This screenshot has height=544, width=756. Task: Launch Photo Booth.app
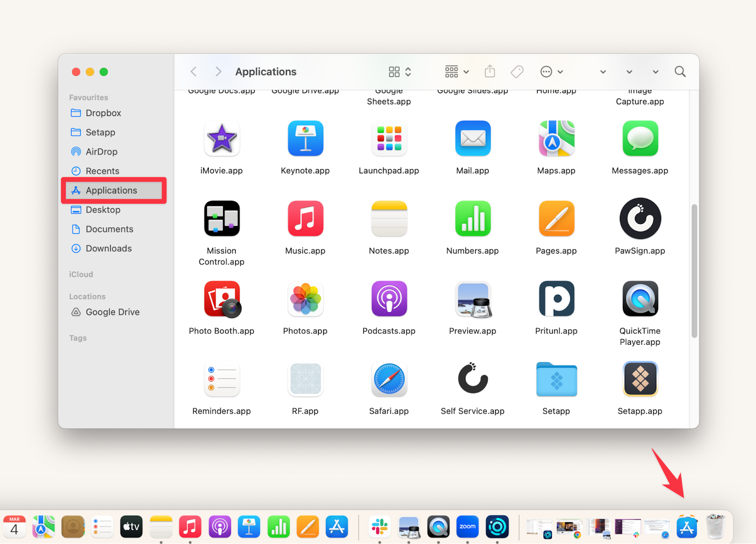tap(222, 299)
